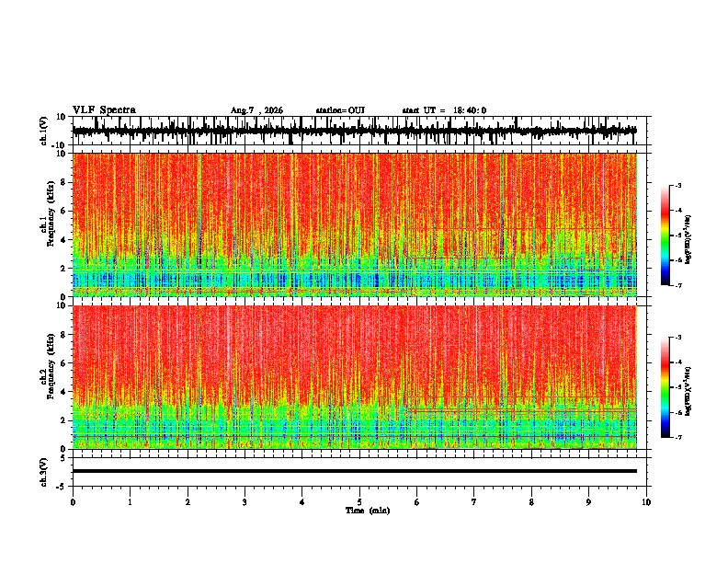This screenshot has width=728, height=563.
Task: Click the "Time (min)" axis label
Action: 368,511
